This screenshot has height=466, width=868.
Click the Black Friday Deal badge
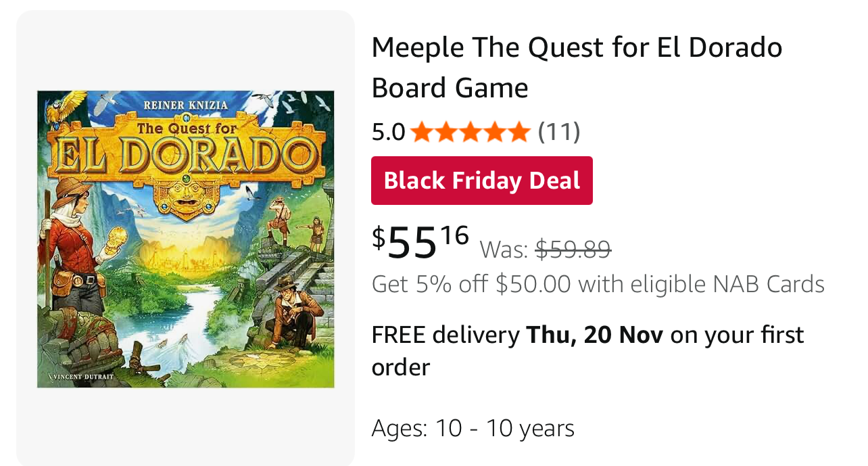point(482,181)
